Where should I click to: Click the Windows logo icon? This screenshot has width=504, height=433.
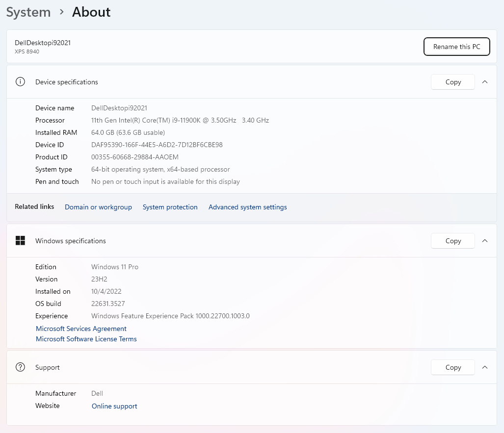click(x=20, y=241)
